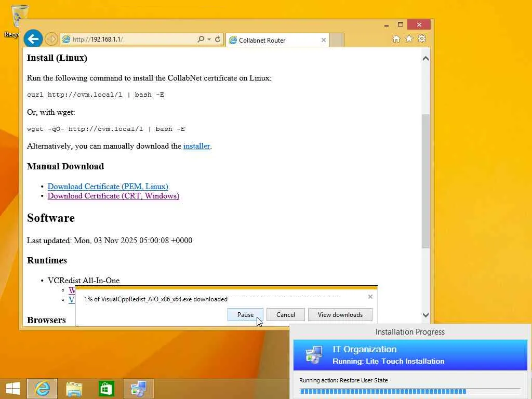
Task: Maximize the Internet Explorer window
Action: (x=401, y=25)
